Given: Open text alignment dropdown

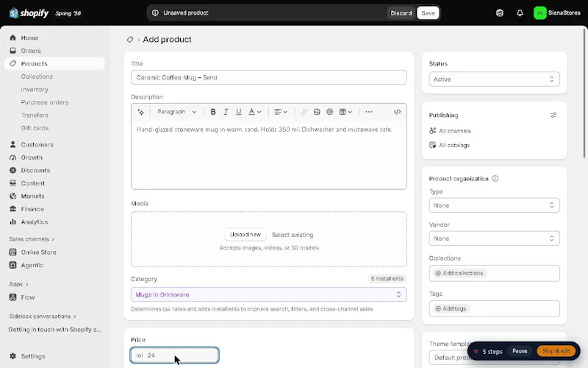Looking at the screenshot, I should (x=281, y=112).
